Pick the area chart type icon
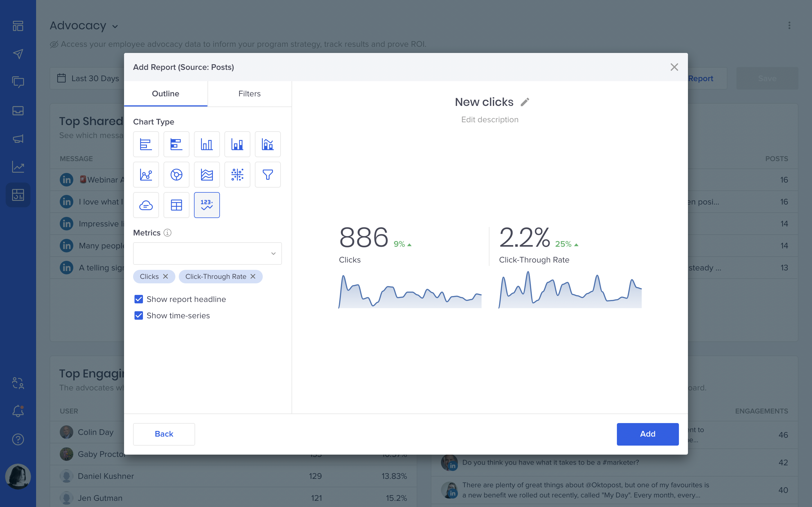 coord(207,175)
